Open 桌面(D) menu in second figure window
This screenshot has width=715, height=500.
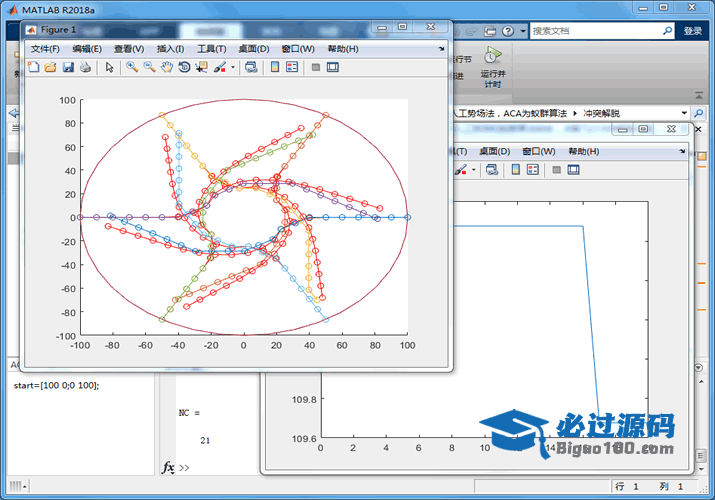(495, 151)
